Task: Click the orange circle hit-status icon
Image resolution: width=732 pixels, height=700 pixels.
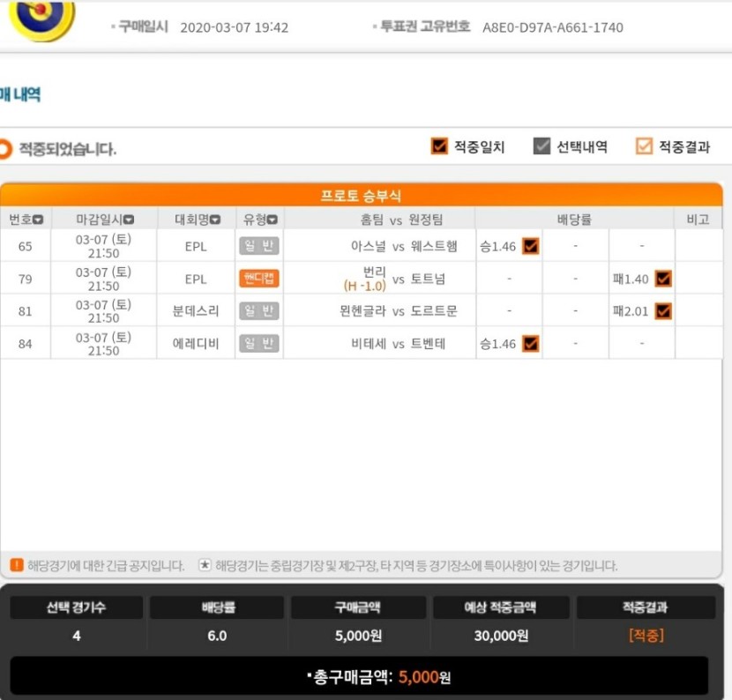Action: click(4, 149)
